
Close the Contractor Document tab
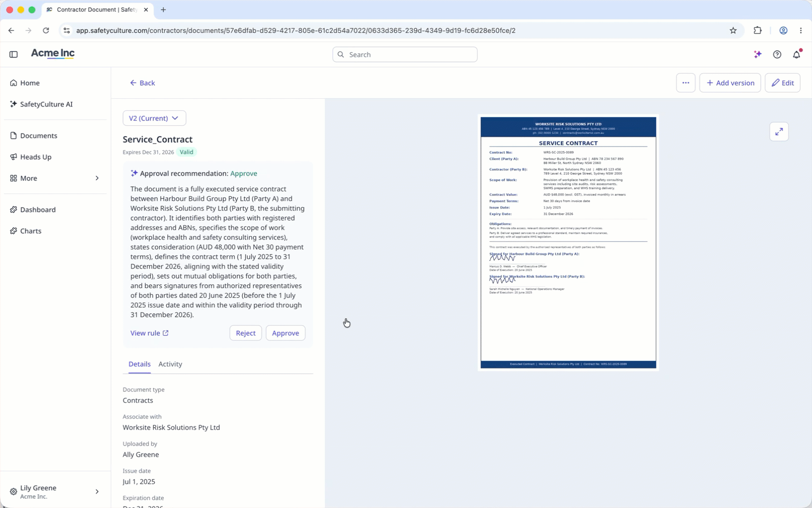(x=146, y=10)
